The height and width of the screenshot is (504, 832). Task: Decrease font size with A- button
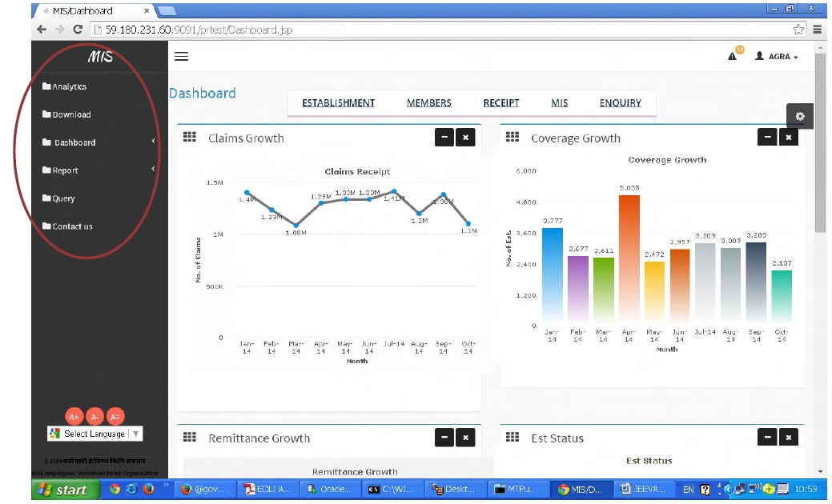[94, 417]
